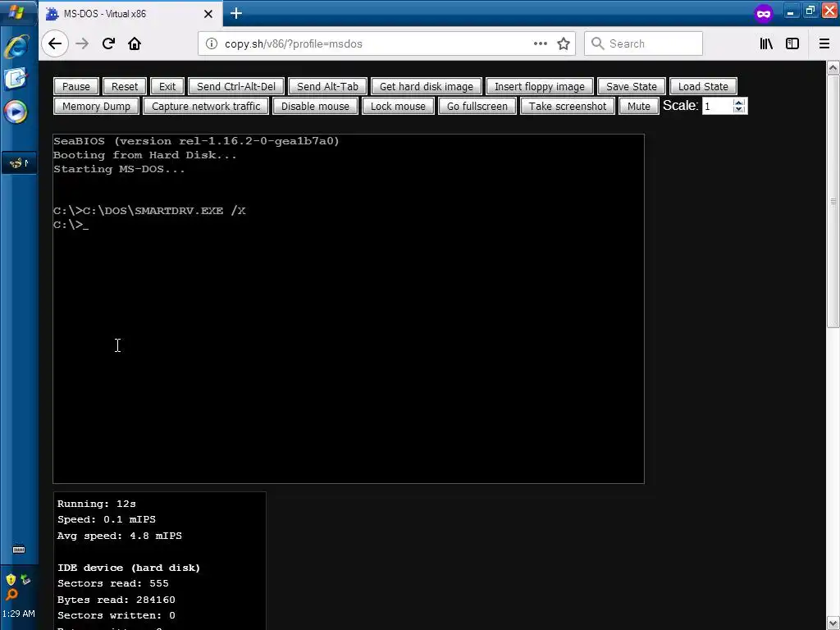Open Windows Media Player sidebar icon

[x=16, y=112]
